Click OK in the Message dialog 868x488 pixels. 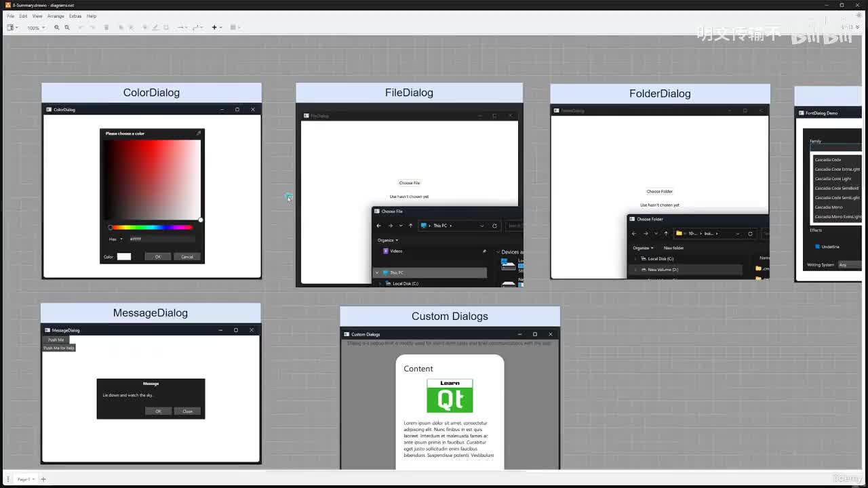point(158,411)
